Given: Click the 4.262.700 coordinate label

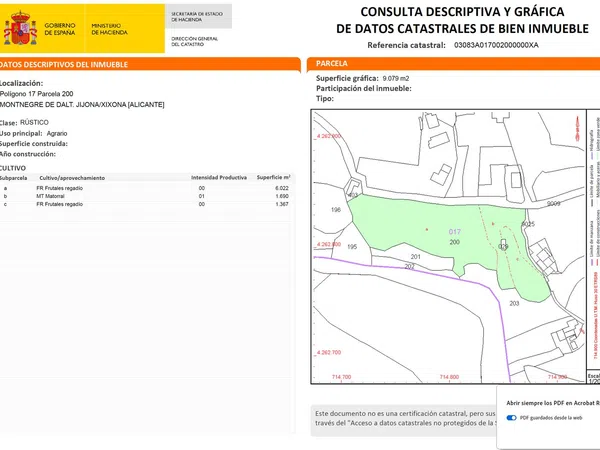Looking at the screenshot, I should click(329, 352).
